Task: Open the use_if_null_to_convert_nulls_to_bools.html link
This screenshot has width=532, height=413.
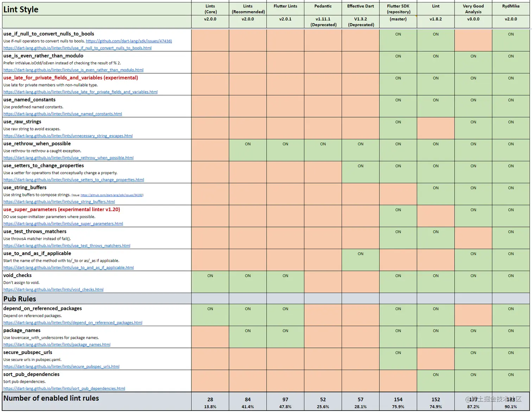Action: 77,48
